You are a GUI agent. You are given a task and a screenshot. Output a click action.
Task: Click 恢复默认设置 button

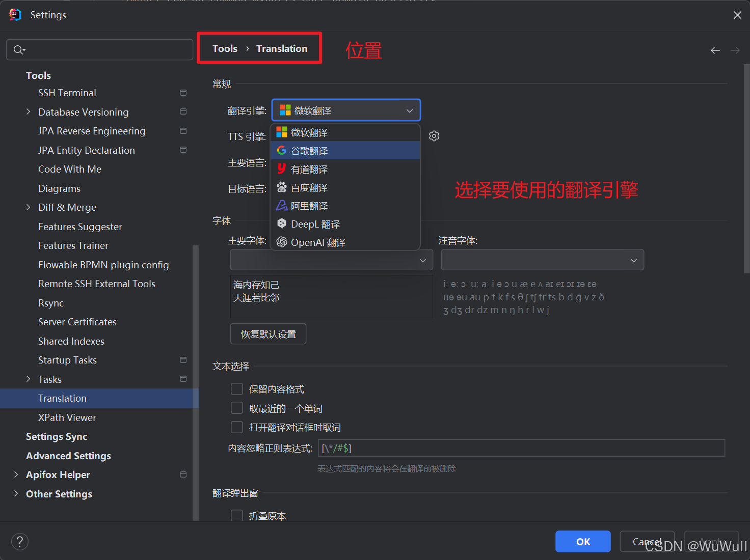[268, 334]
